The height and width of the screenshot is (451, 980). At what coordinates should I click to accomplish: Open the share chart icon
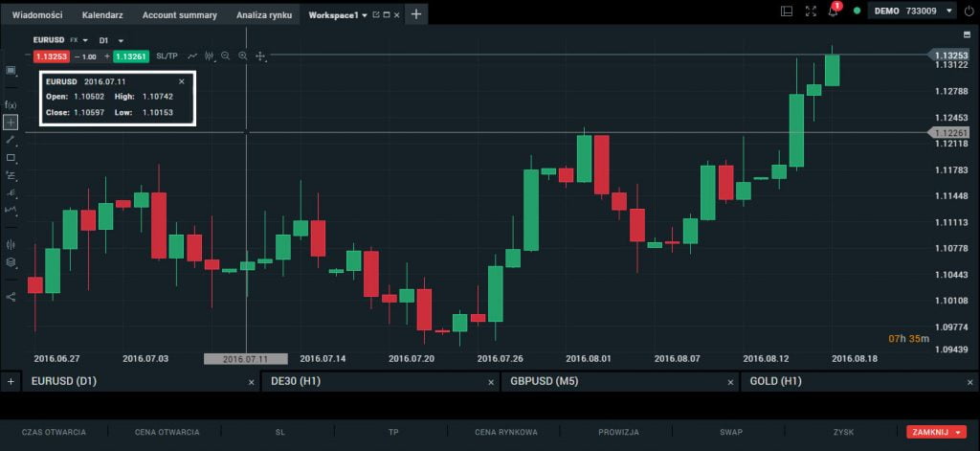(11, 297)
